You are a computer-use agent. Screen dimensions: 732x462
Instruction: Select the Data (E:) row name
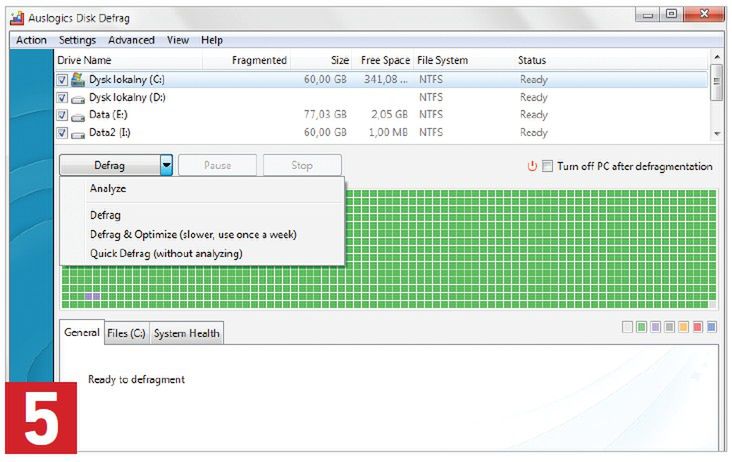pyautogui.click(x=108, y=114)
